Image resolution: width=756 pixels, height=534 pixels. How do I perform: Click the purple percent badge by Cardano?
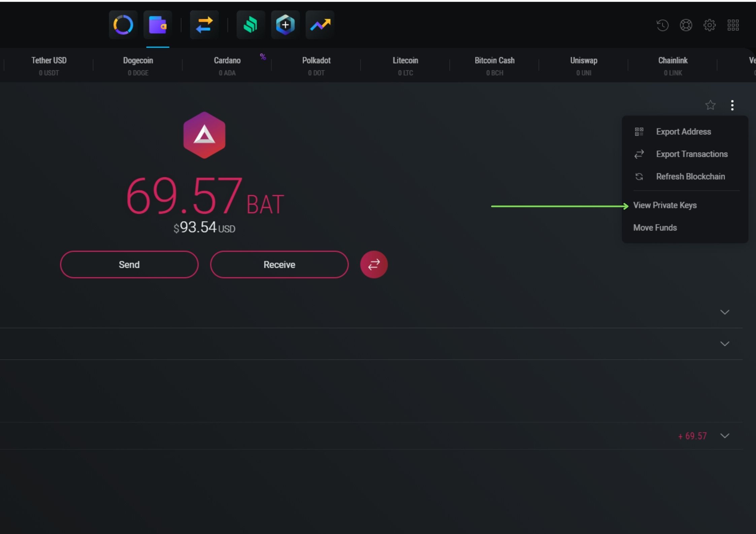click(x=263, y=57)
